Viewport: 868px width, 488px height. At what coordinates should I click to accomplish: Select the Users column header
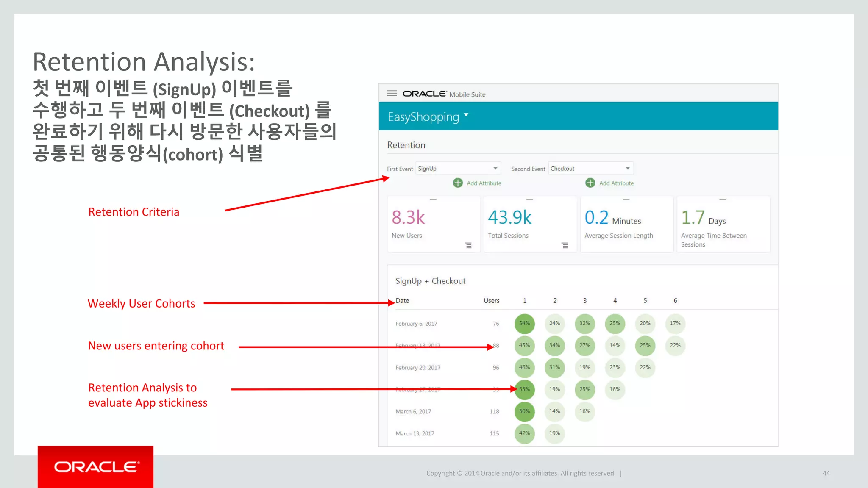(491, 301)
